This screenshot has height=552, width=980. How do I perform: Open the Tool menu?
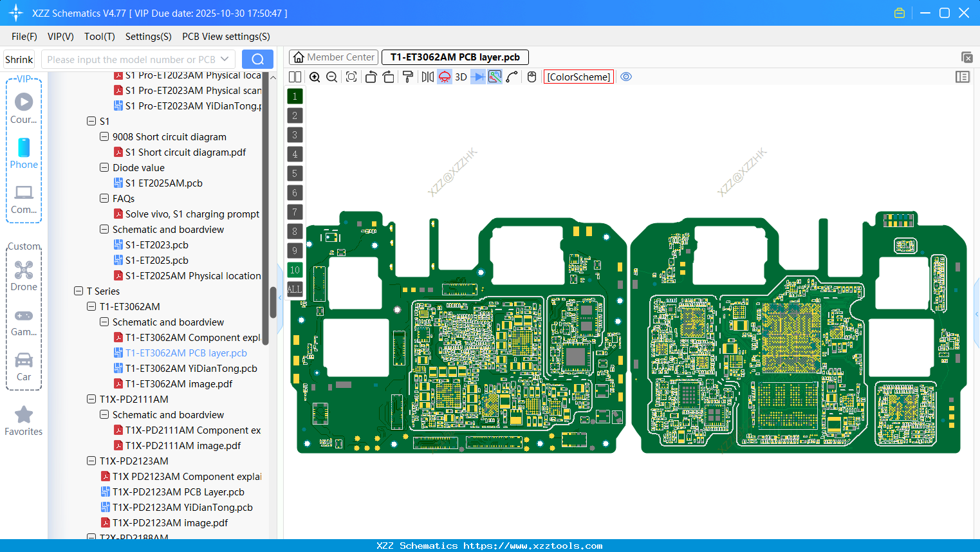pyautogui.click(x=99, y=37)
